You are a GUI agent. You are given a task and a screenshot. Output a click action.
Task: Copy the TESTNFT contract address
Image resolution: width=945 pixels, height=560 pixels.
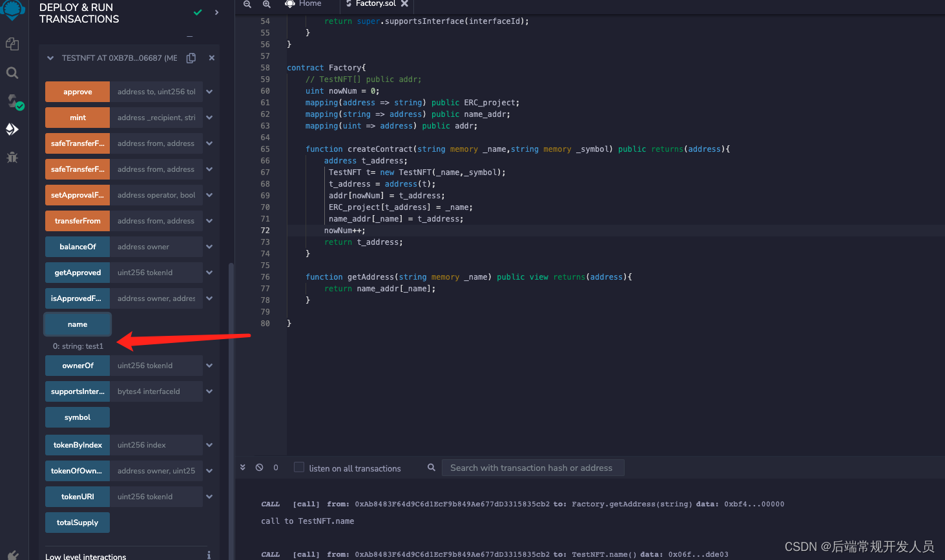(191, 58)
